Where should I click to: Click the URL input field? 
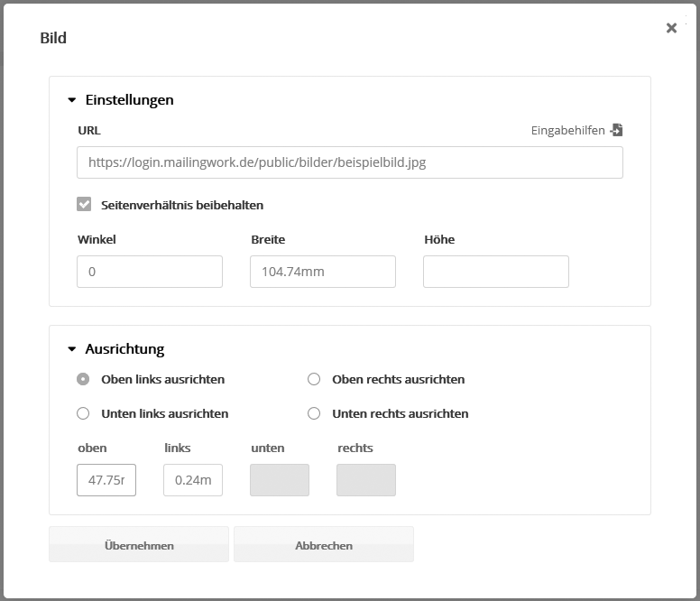click(x=349, y=163)
